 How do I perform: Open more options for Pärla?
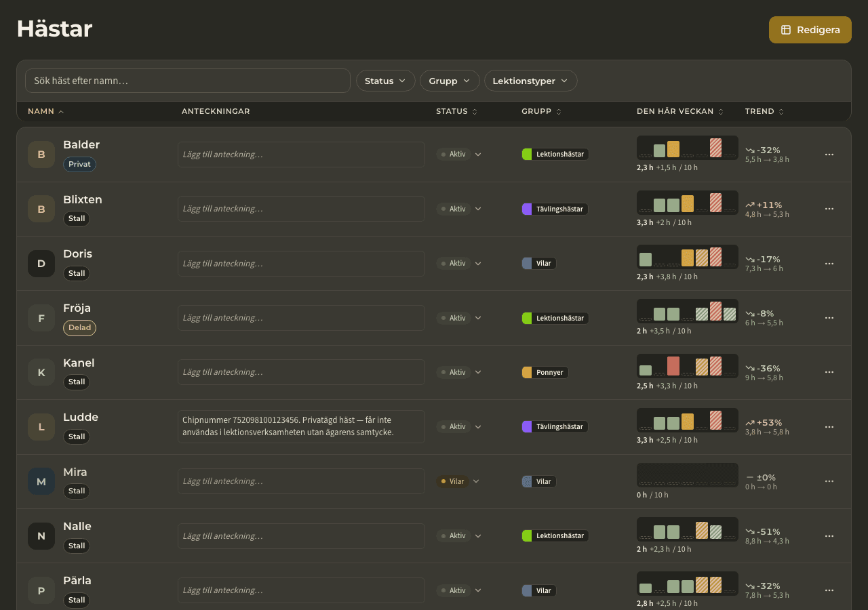[829, 590]
